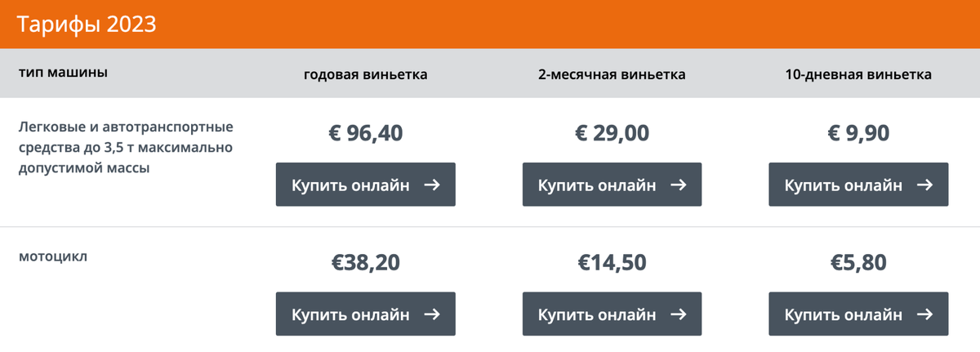Screen dimensions: 980x352
Task: Click arrow icon for motorcycle 10-day vignette
Action: click(924, 314)
